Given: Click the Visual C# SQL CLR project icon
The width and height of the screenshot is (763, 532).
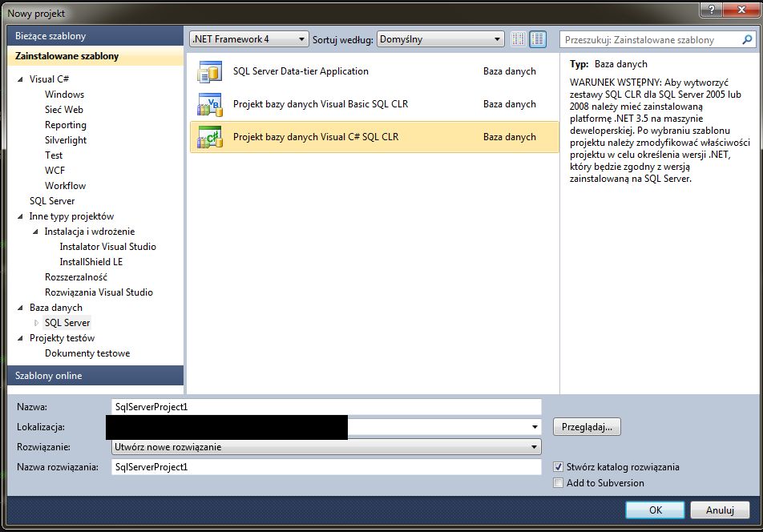Looking at the screenshot, I should point(210,137).
